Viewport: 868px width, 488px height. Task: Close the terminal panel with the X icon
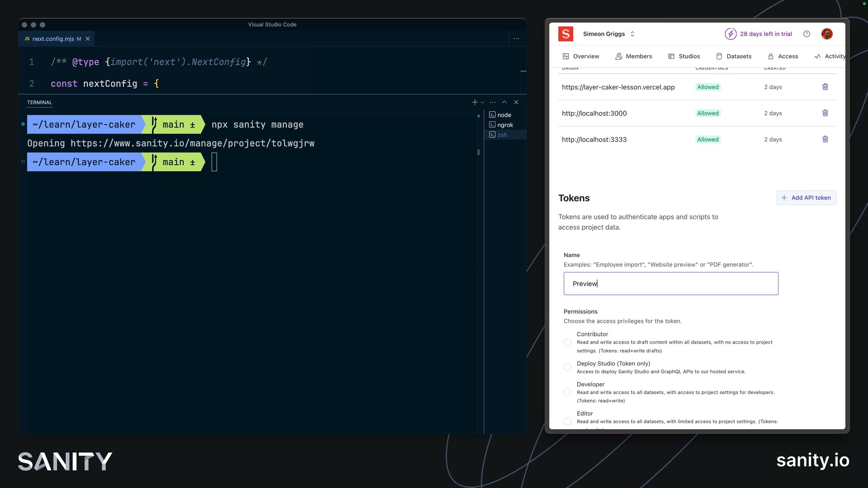(516, 102)
